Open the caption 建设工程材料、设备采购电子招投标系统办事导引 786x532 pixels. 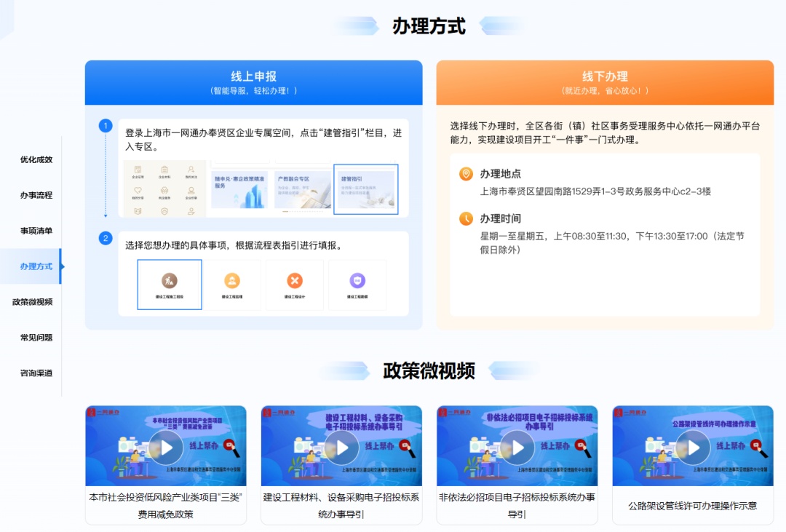pyautogui.click(x=341, y=505)
